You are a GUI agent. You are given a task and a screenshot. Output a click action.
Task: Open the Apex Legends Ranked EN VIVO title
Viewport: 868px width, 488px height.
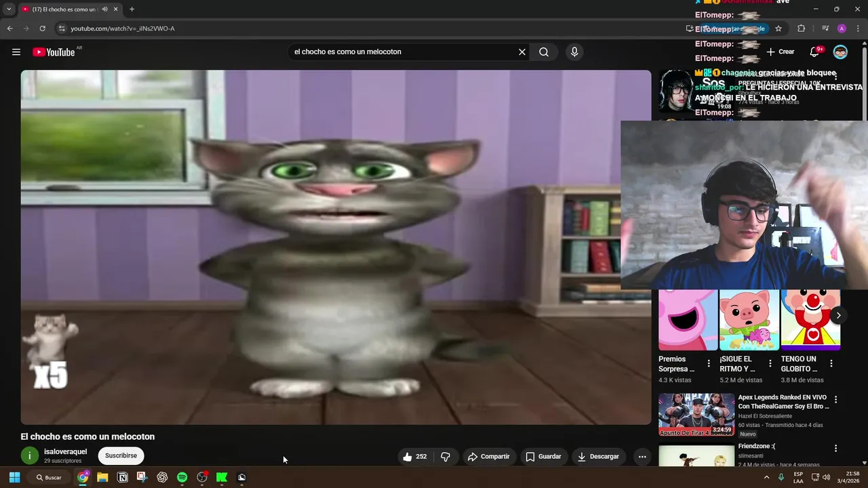pos(783,402)
